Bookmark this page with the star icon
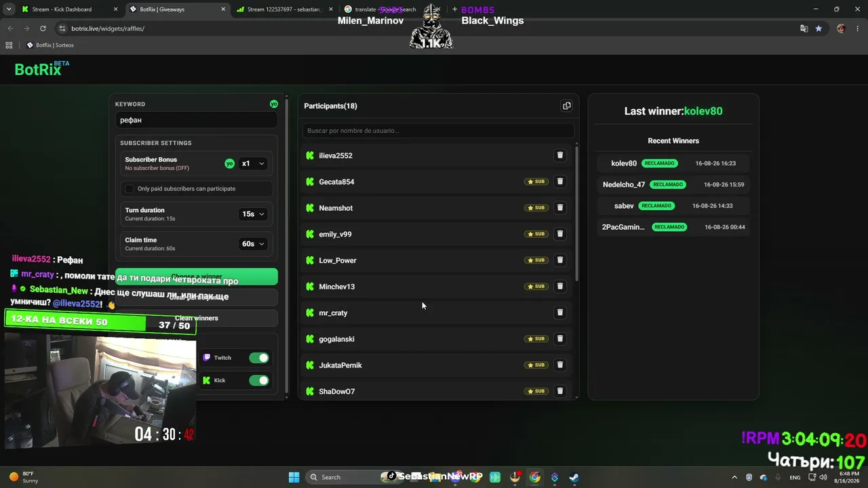The image size is (868, 488). click(x=818, y=28)
